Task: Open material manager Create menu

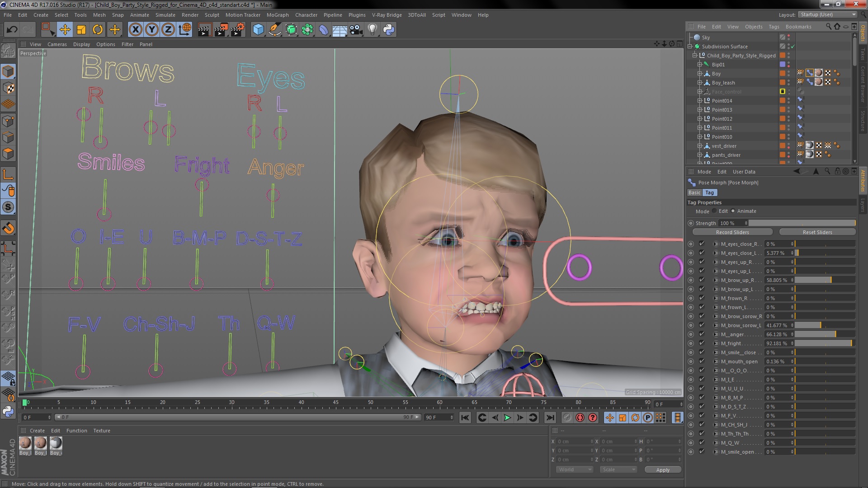Action: (x=37, y=431)
